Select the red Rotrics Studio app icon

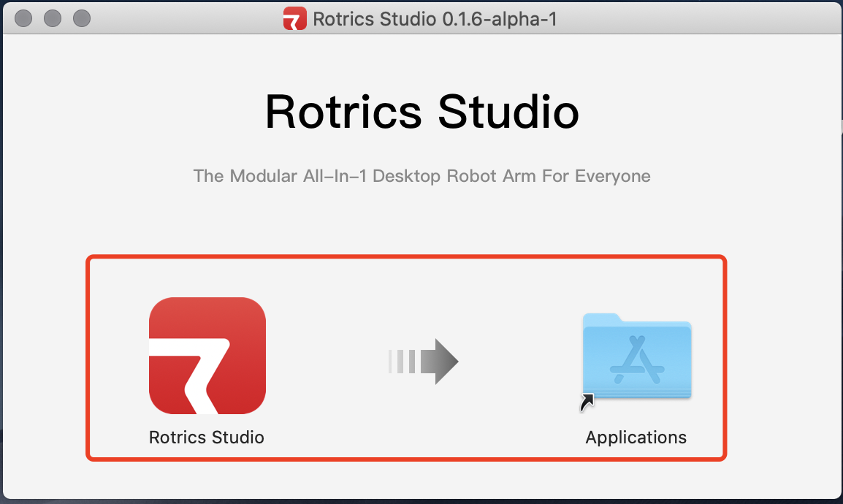[207, 356]
